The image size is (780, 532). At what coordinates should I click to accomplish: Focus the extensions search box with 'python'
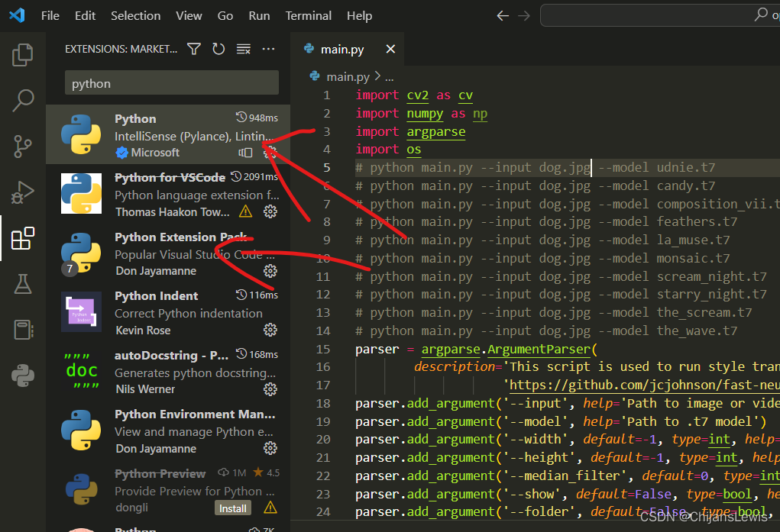[172, 82]
